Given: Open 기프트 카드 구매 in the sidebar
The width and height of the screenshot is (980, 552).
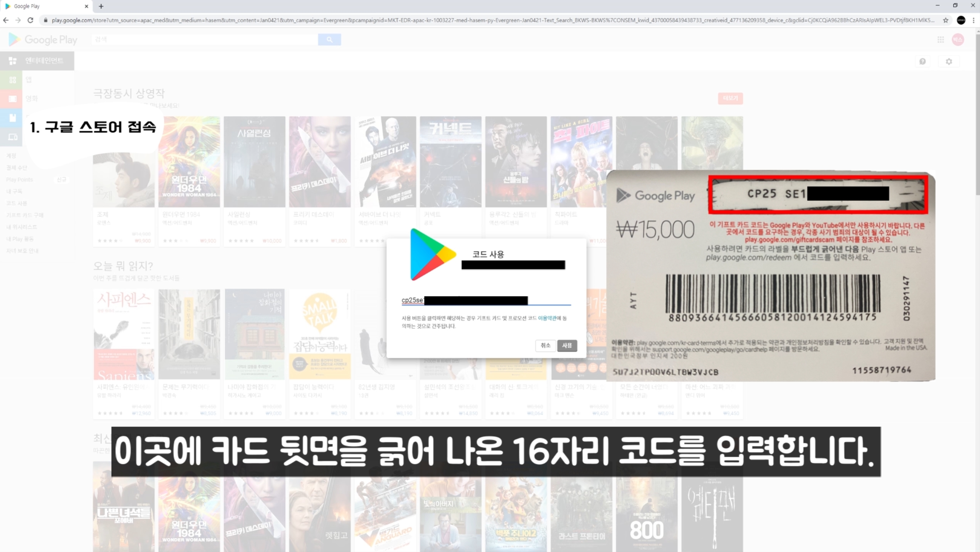Looking at the screenshot, I should coord(25,215).
